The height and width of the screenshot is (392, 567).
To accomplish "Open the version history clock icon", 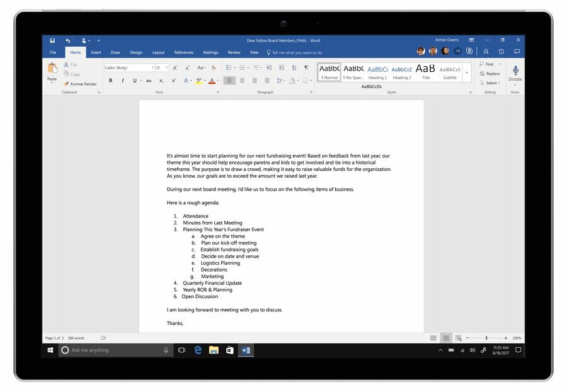I will [501, 52].
